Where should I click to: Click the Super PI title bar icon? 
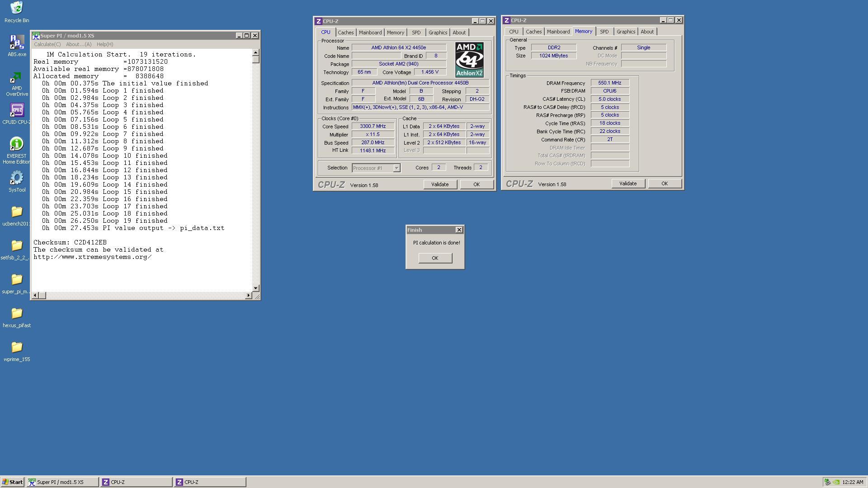pos(36,35)
